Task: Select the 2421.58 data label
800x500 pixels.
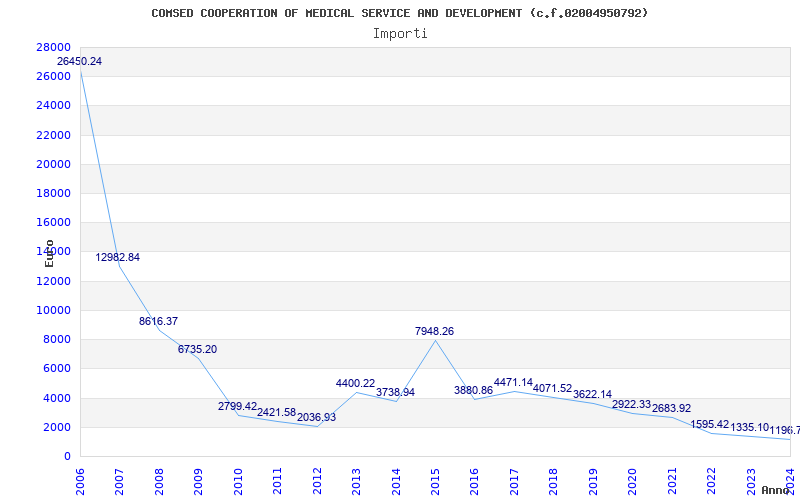Action: [277, 412]
